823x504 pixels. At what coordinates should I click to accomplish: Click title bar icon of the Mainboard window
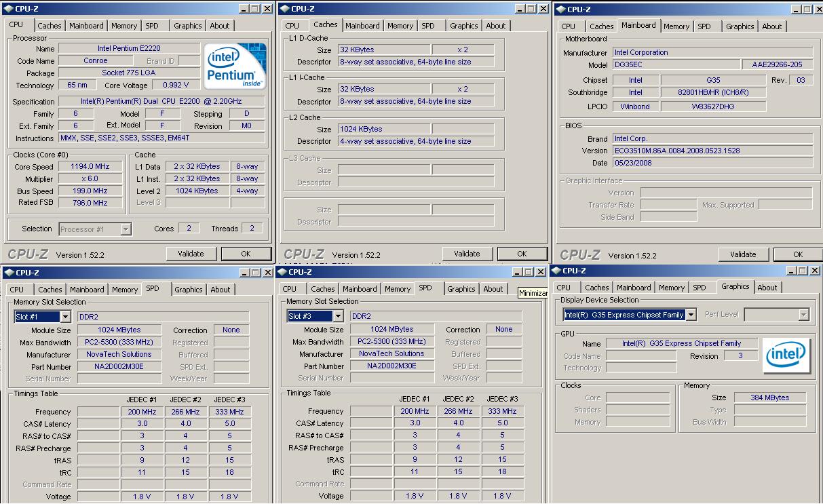[560, 9]
